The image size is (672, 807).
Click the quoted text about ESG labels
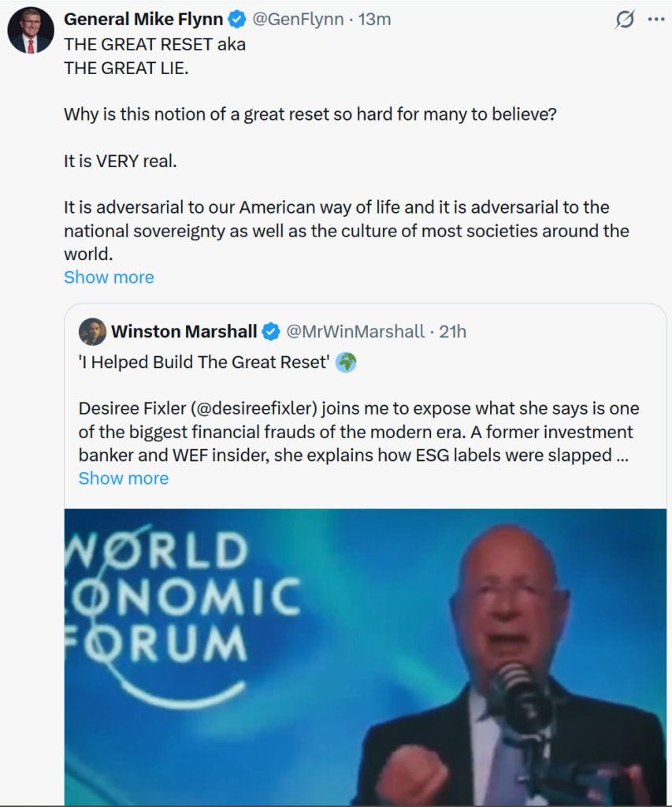[x=355, y=455]
